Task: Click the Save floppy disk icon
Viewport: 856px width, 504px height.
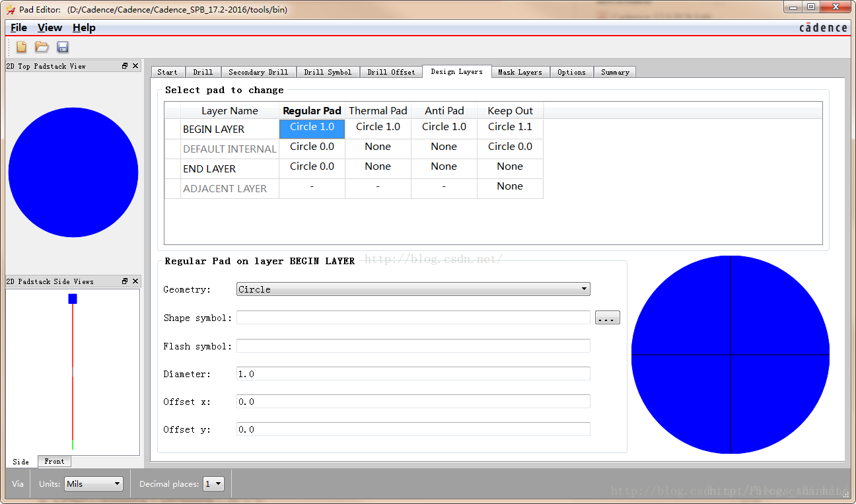Action: tap(63, 47)
